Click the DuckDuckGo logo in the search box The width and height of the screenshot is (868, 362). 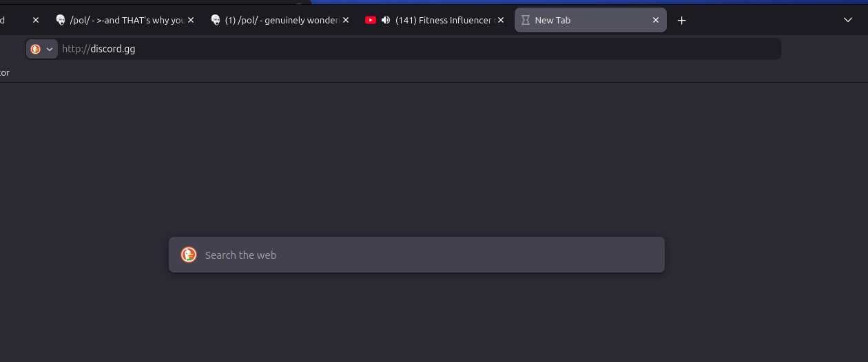189,255
